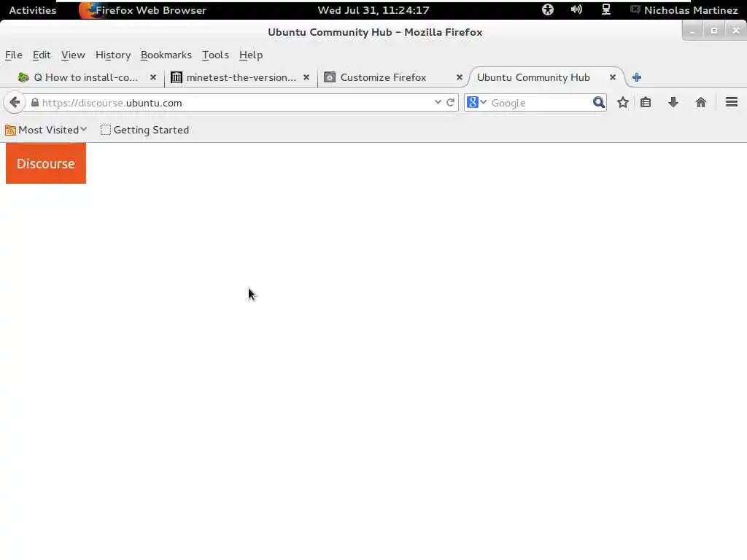The image size is (747, 560).
Task: Close the Ubuntu Community Hub tab
Action: coord(613,77)
